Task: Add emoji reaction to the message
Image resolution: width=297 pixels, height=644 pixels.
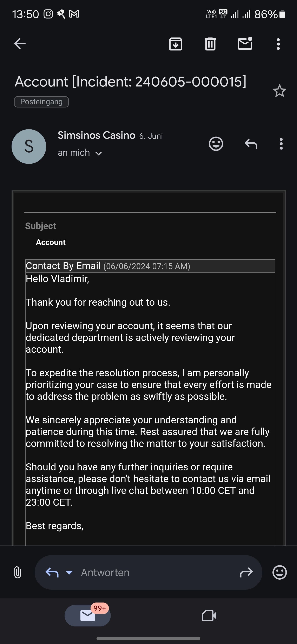Action: click(216, 144)
